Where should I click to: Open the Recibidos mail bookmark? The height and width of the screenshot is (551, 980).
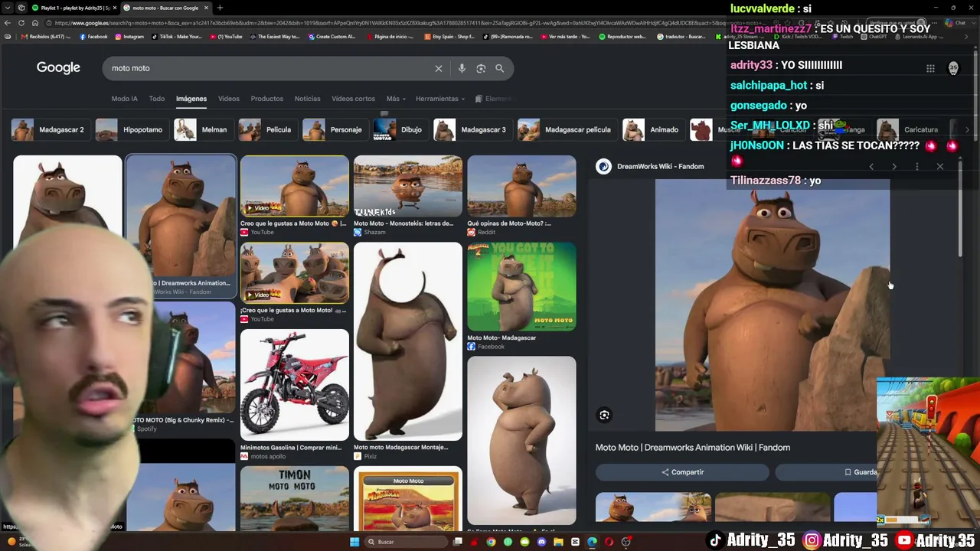(47, 37)
